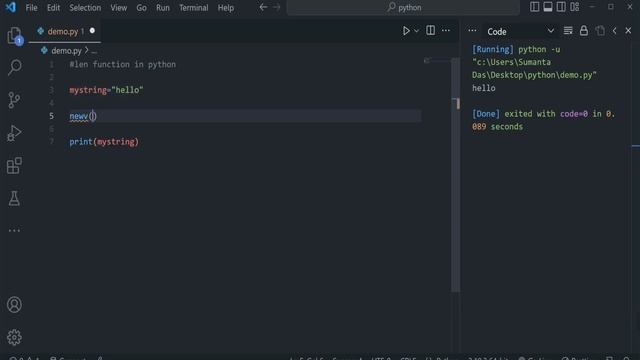Click the editor vertical scrollbar
Image resolution: width=640 pixels, height=360 pixels.
[455, 176]
